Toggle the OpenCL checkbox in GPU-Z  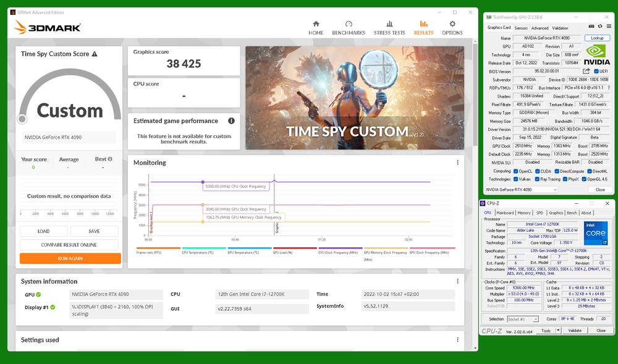tap(515, 171)
